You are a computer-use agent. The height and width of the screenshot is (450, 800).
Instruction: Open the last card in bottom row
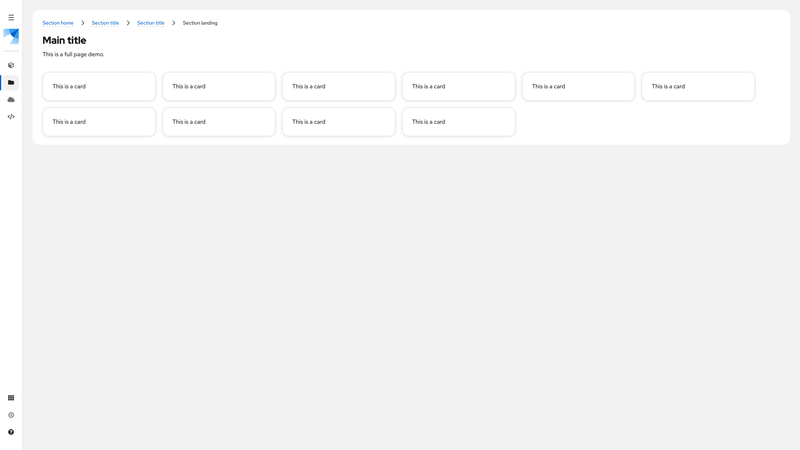point(459,122)
